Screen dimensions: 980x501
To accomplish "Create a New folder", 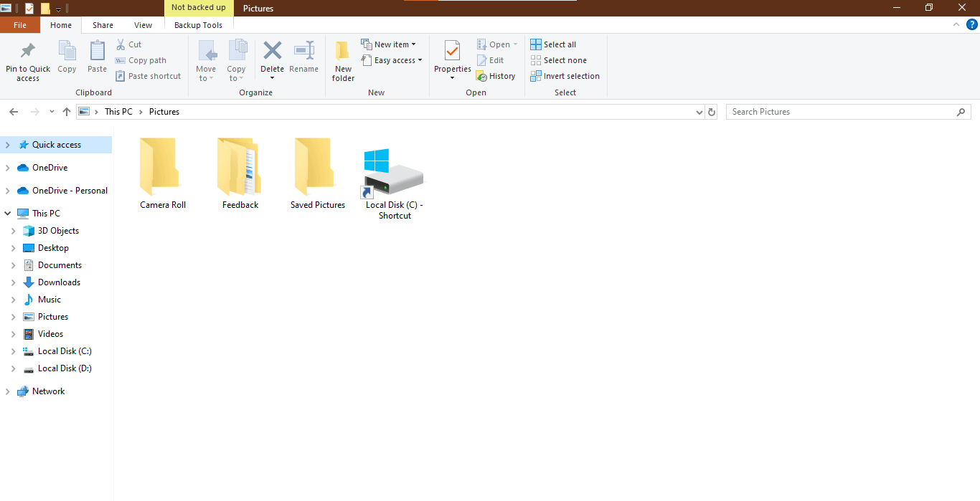I will click(342, 60).
